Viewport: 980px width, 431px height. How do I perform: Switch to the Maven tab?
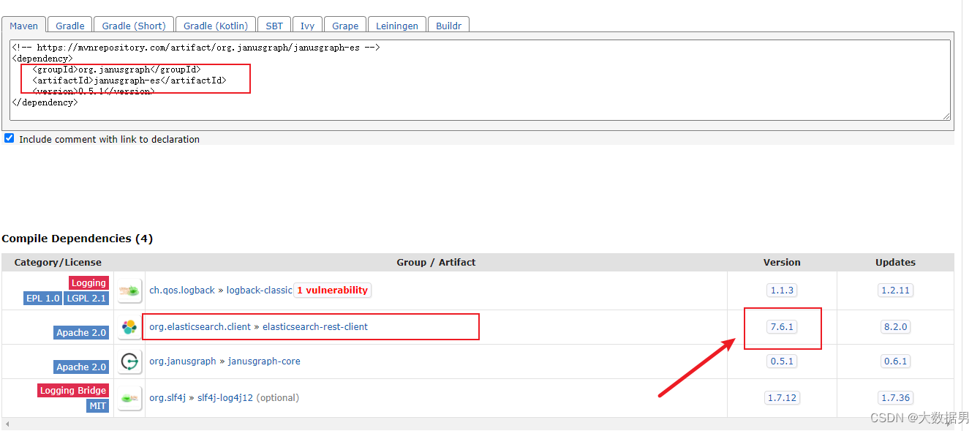[24, 25]
